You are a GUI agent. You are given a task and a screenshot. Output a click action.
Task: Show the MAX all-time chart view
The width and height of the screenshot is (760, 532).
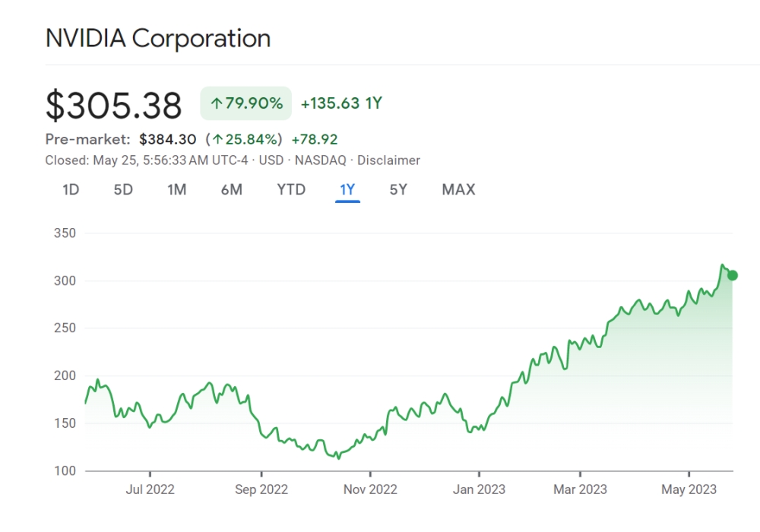(457, 189)
